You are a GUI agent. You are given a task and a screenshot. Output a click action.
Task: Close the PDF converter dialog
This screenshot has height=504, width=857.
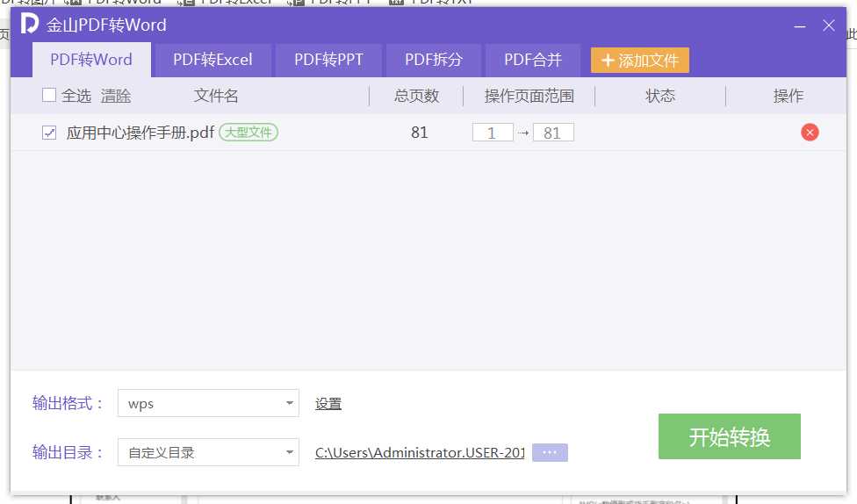point(828,25)
